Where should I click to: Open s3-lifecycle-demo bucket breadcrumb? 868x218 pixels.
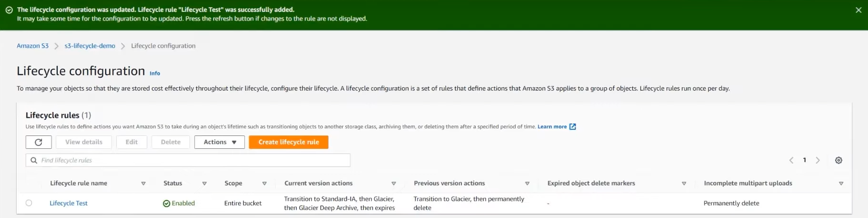(x=90, y=46)
